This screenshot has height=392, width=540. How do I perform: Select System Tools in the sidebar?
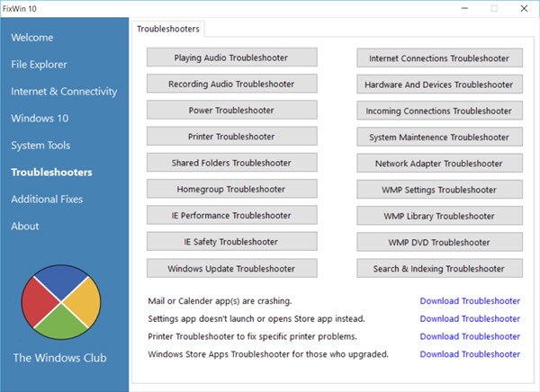[40, 146]
